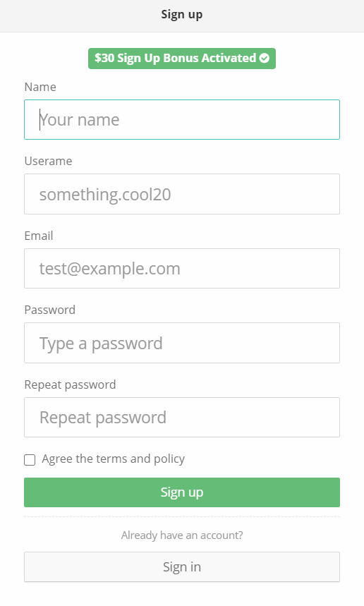Click the Userame field label

(48, 161)
